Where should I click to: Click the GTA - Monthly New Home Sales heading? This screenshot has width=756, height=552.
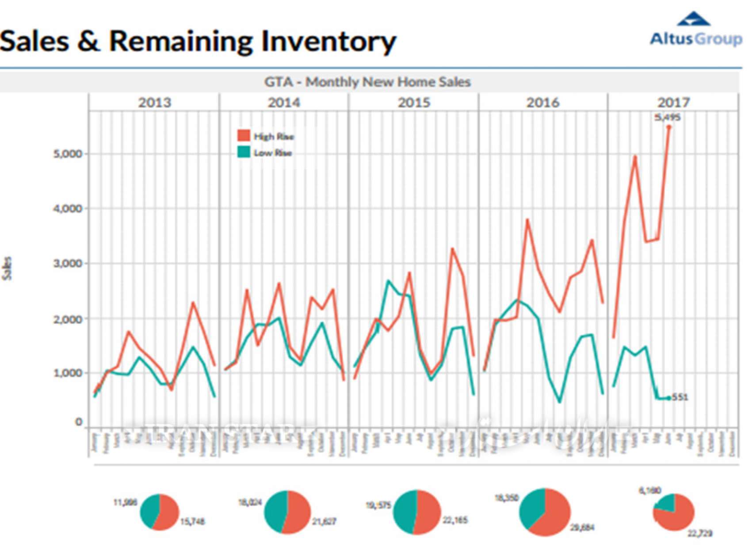367,82
